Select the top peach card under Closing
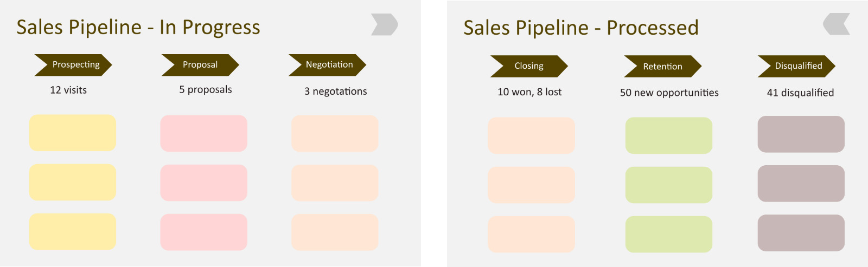 531,135
